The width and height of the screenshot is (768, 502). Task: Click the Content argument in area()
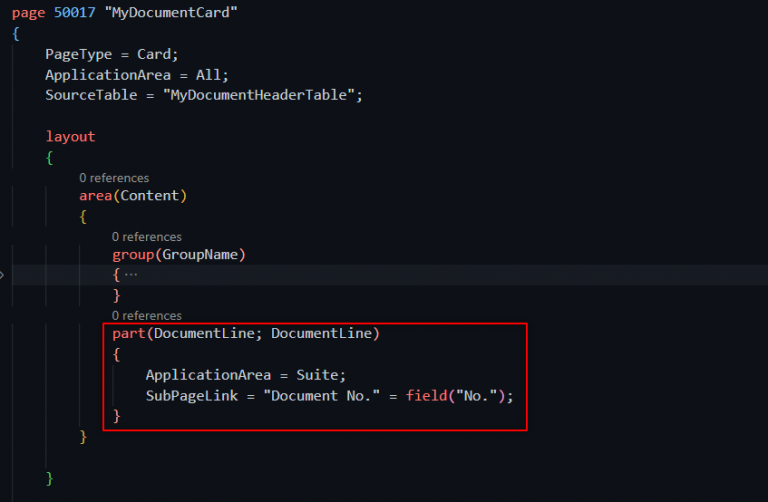coord(149,195)
